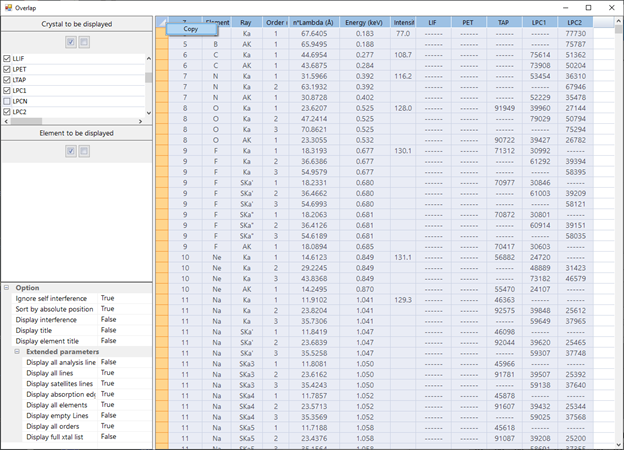Uncheck the LLIF crystal checkbox

(8, 59)
